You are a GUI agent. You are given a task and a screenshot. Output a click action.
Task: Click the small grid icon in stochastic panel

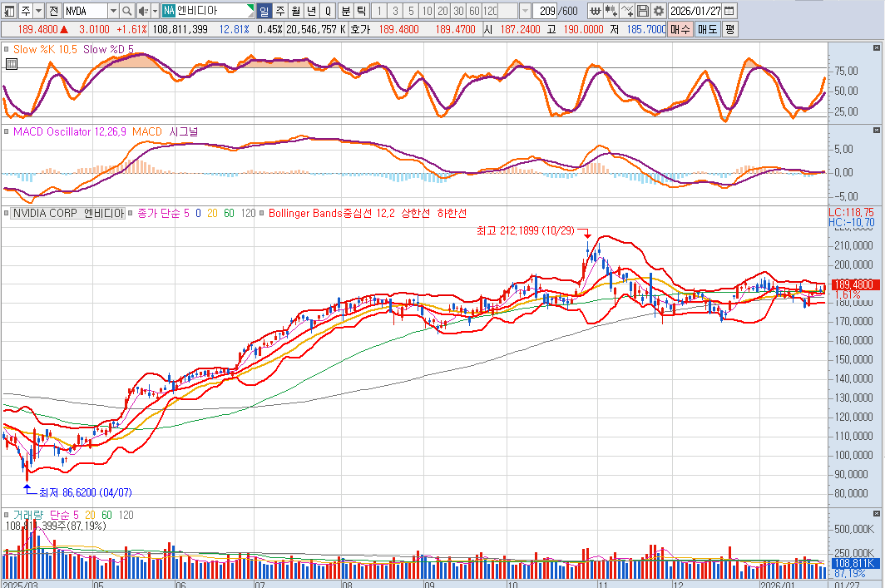10,64
